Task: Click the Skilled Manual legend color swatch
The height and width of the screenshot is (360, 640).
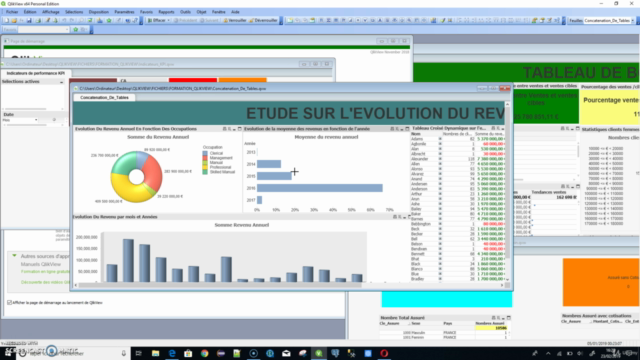Action: [x=205, y=172]
